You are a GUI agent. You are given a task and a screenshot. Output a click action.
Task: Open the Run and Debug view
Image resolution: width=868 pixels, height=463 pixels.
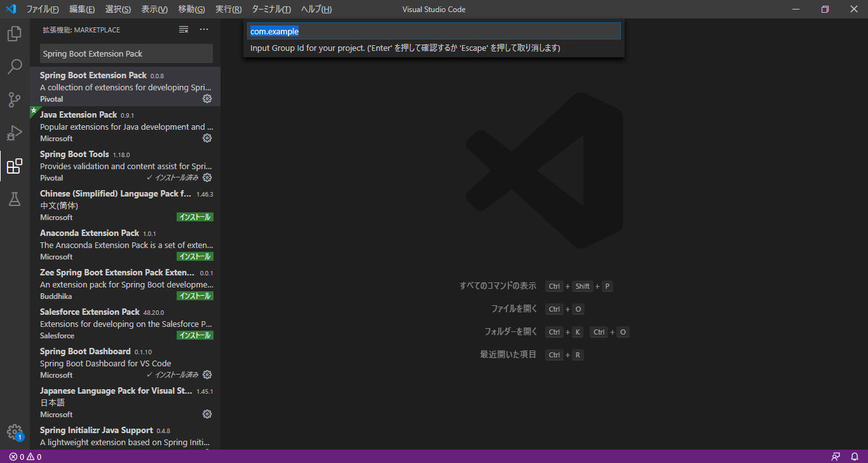pyautogui.click(x=15, y=133)
